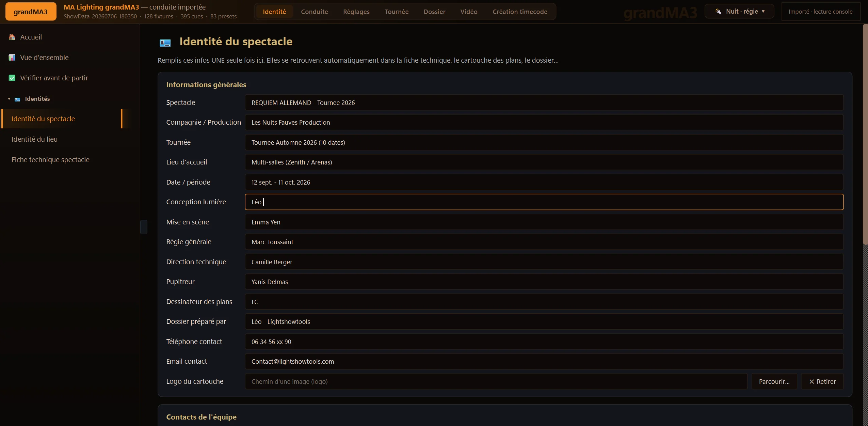Click the sidebar collapse handle
This screenshot has height=426, width=868.
[x=144, y=227]
